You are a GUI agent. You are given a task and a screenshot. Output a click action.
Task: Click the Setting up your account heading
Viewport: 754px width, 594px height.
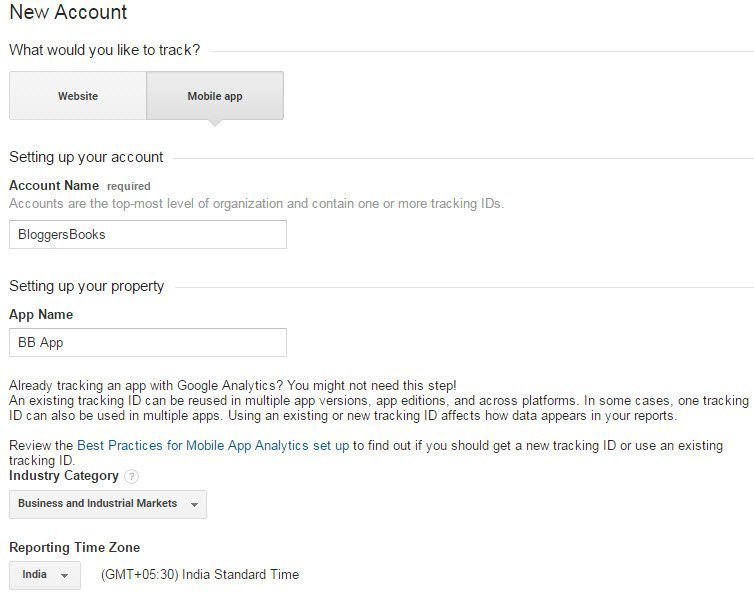coord(86,157)
